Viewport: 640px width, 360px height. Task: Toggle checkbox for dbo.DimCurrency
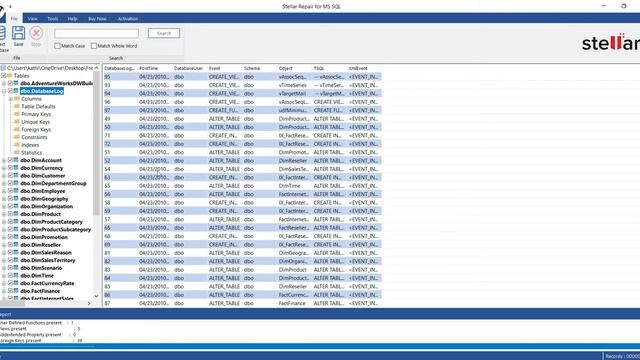(11, 168)
